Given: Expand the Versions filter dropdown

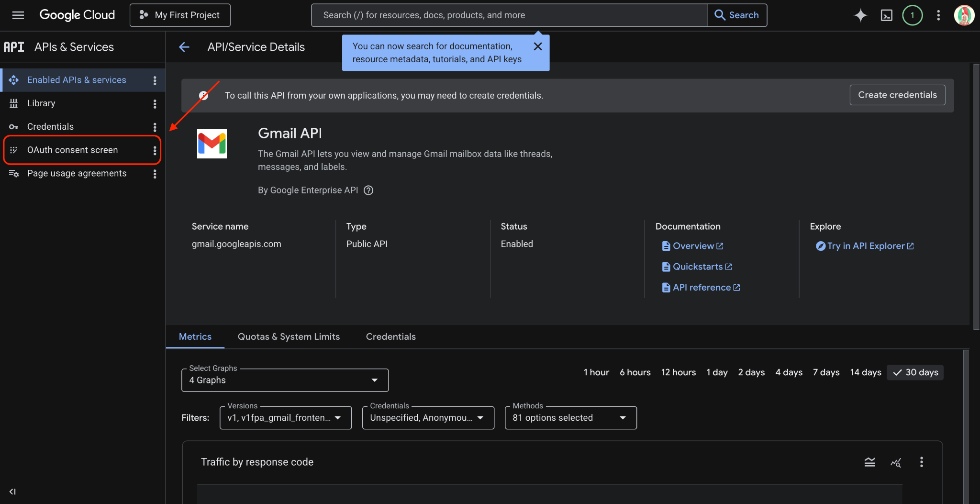Looking at the screenshot, I should pos(286,418).
